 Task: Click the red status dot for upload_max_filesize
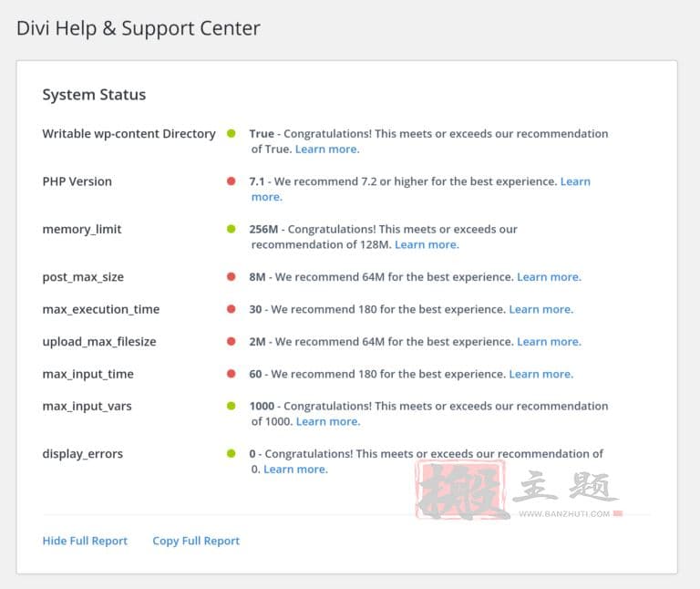click(231, 341)
